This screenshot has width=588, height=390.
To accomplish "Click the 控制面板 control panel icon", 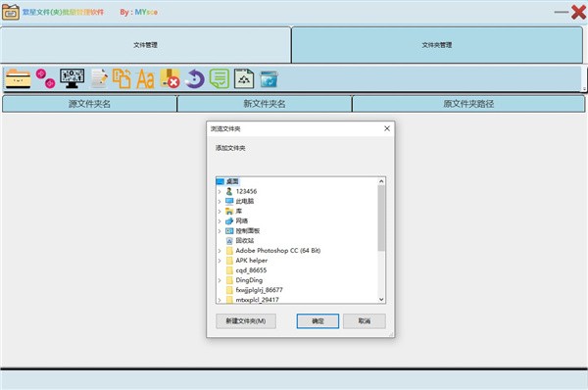I will click(229, 230).
